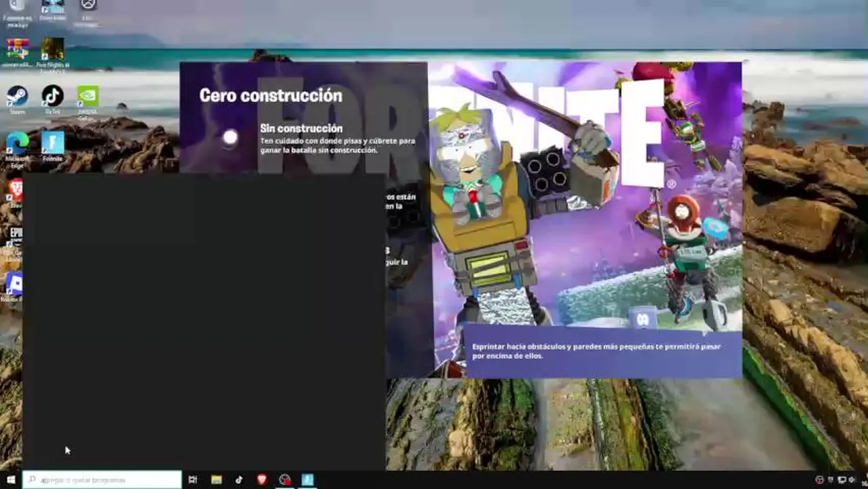This screenshot has width=868, height=489.
Task: Click the taskbar search box
Action: pyautogui.click(x=102, y=479)
